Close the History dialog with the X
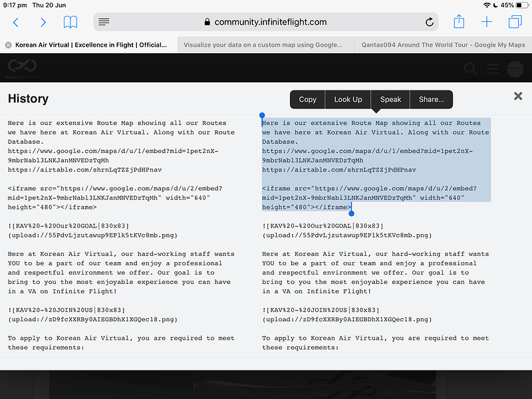Image resolution: width=532 pixels, height=399 pixels. click(x=518, y=96)
